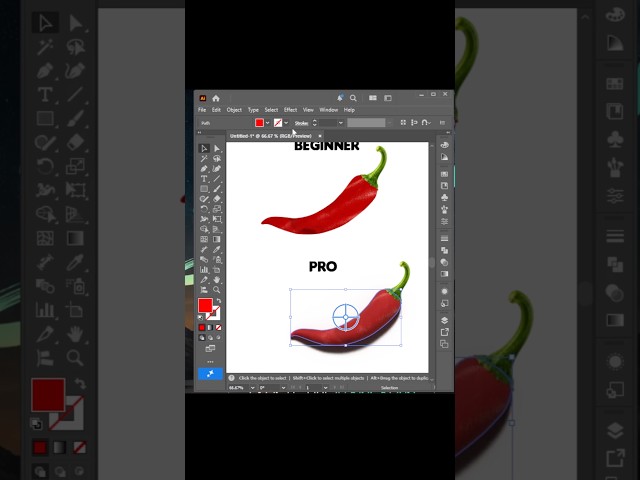Select the Selection tool (black arrow)
640x480 pixels.
[204, 149]
